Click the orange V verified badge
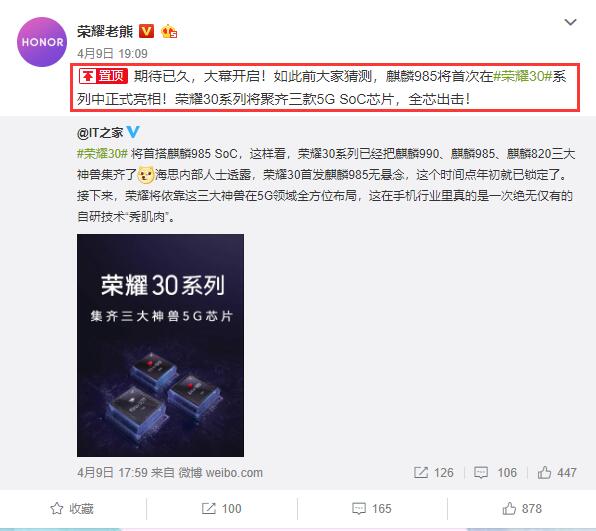The width and height of the screenshot is (596, 531). click(146, 31)
